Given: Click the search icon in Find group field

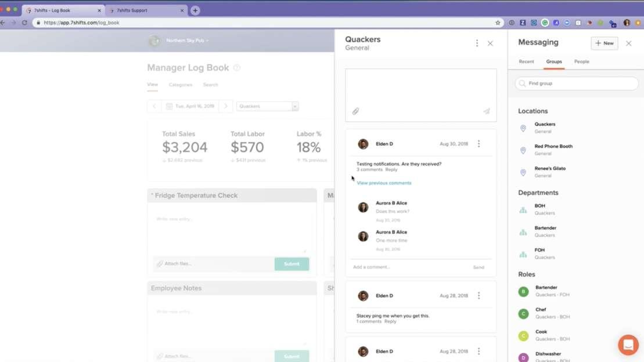Looking at the screenshot, I should pyautogui.click(x=523, y=84).
